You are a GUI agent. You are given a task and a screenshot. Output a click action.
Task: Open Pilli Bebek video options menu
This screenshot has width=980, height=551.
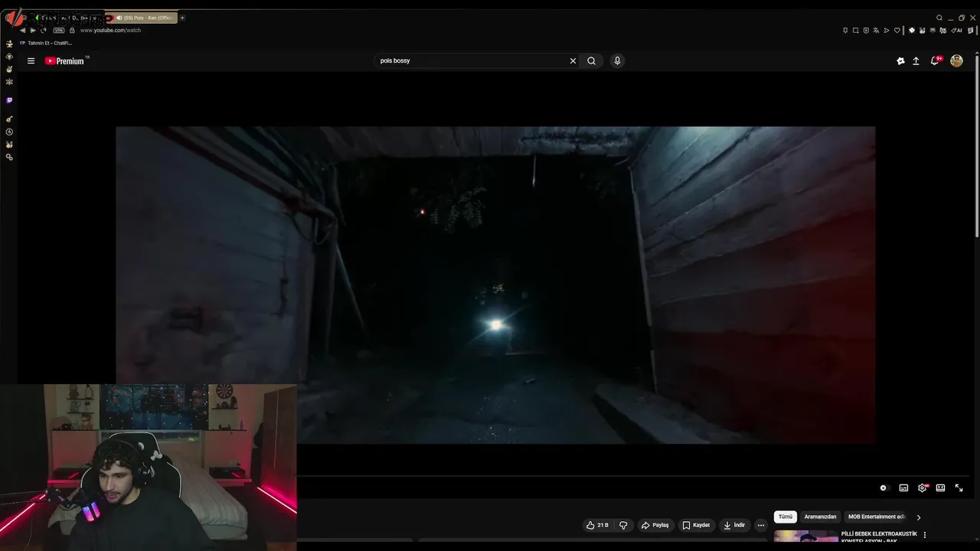point(925,535)
